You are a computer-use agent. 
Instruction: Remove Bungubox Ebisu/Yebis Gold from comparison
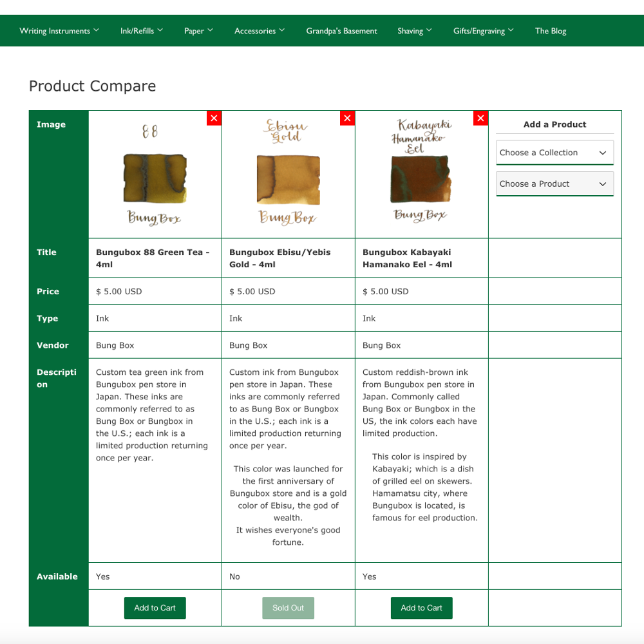pyautogui.click(x=348, y=118)
